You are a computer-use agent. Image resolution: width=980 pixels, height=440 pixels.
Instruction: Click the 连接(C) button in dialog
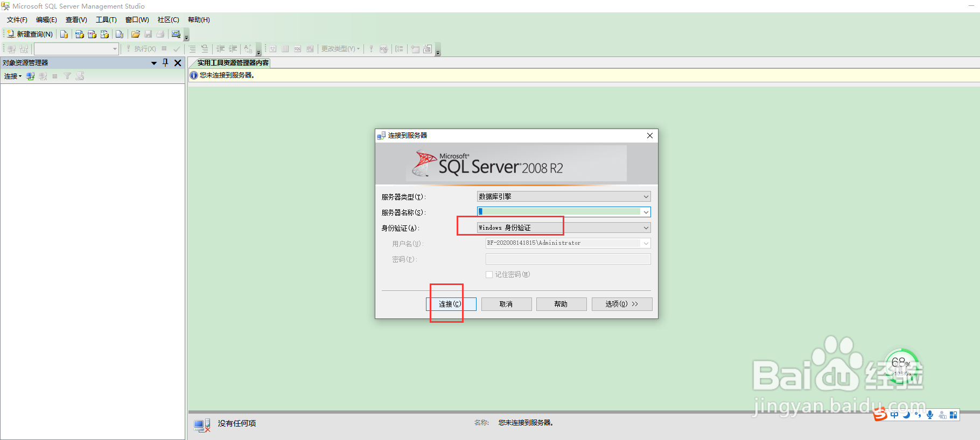tap(451, 304)
